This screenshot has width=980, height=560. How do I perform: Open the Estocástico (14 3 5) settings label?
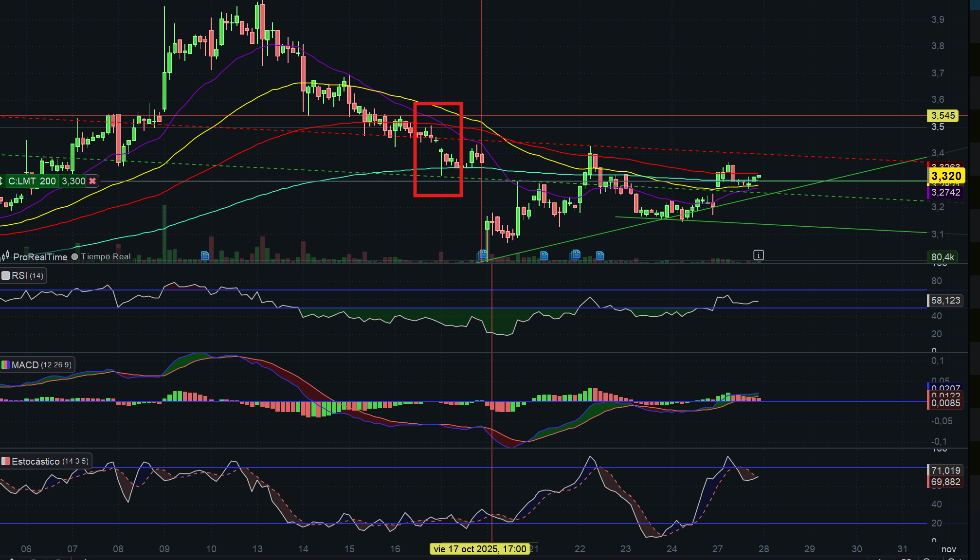[x=50, y=461]
